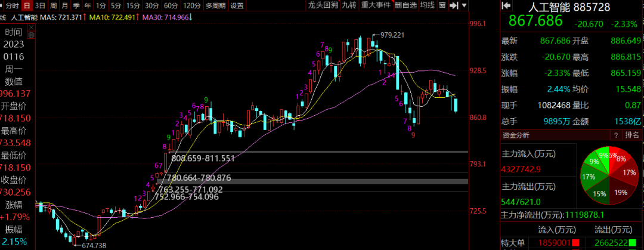Click the 19% dark red pie slice

(621, 193)
